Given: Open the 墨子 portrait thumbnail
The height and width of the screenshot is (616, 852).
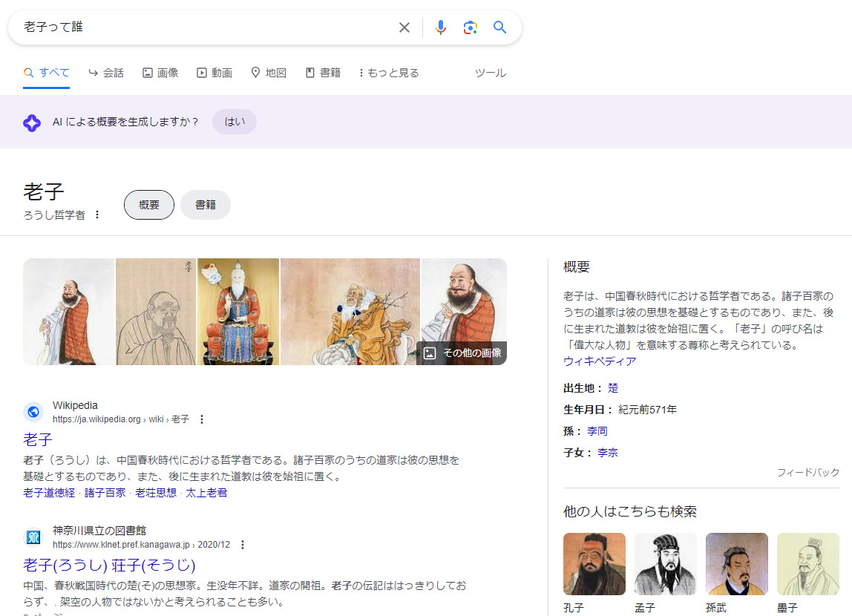Looking at the screenshot, I should [x=808, y=564].
